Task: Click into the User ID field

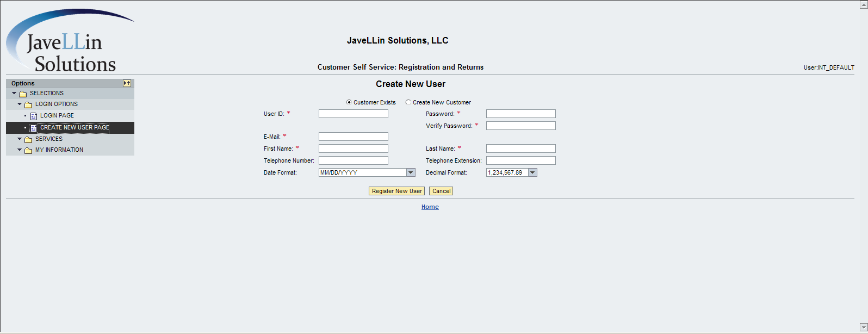Action: click(354, 114)
